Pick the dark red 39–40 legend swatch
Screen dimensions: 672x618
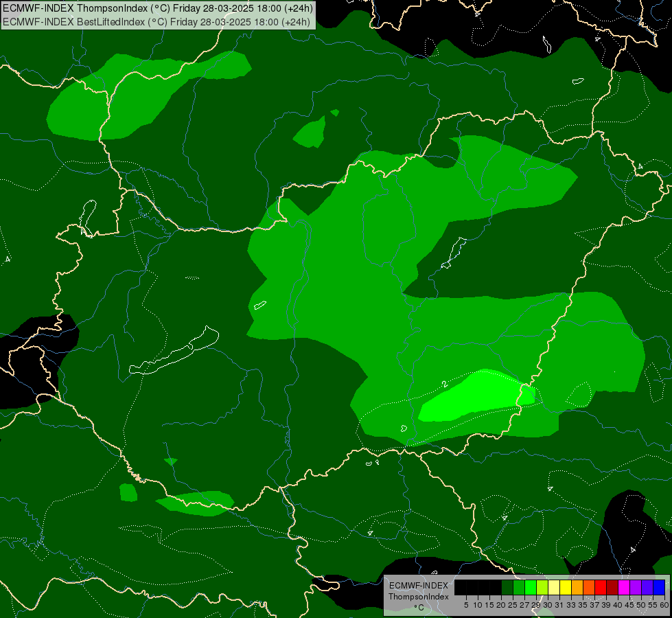click(612, 587)
